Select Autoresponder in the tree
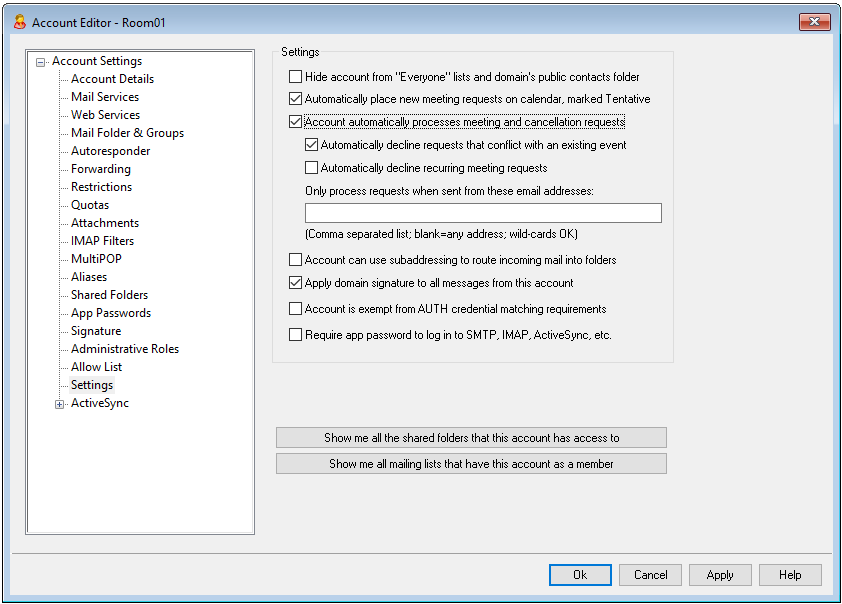This screenshot has height=604, width=842. click(x=110, y=151)
